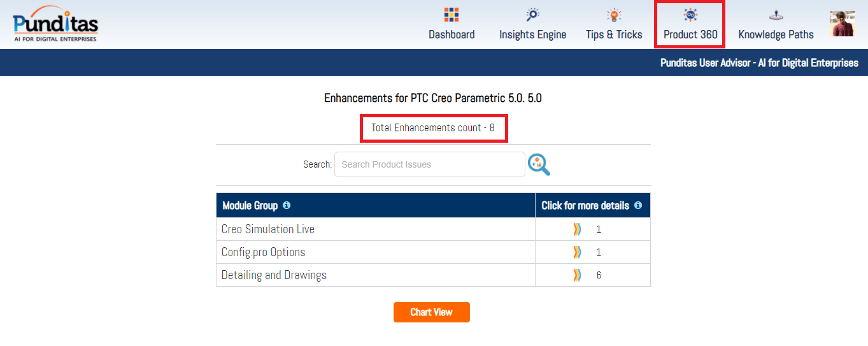Click the Insights Engine magnifier icon
This screenshot has width=868, height=346.
(x=532, y=15)
